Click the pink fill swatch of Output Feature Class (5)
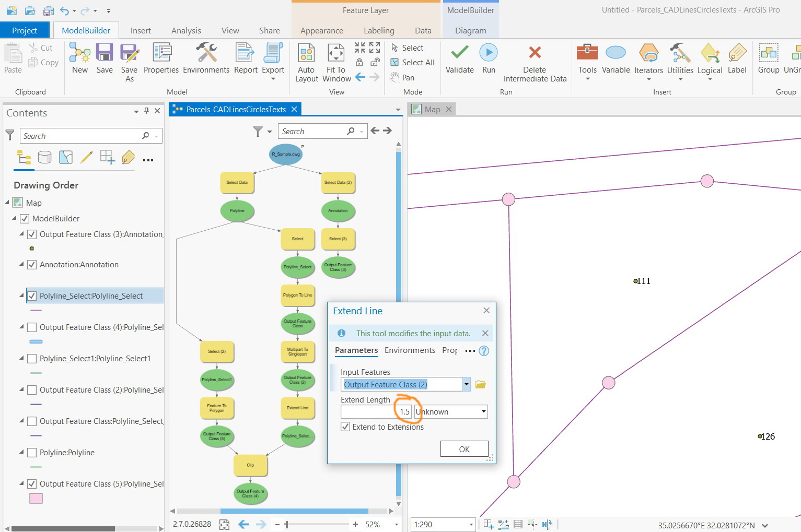Image resolution: width=801 pixels, height=532 pixels. 36,498
